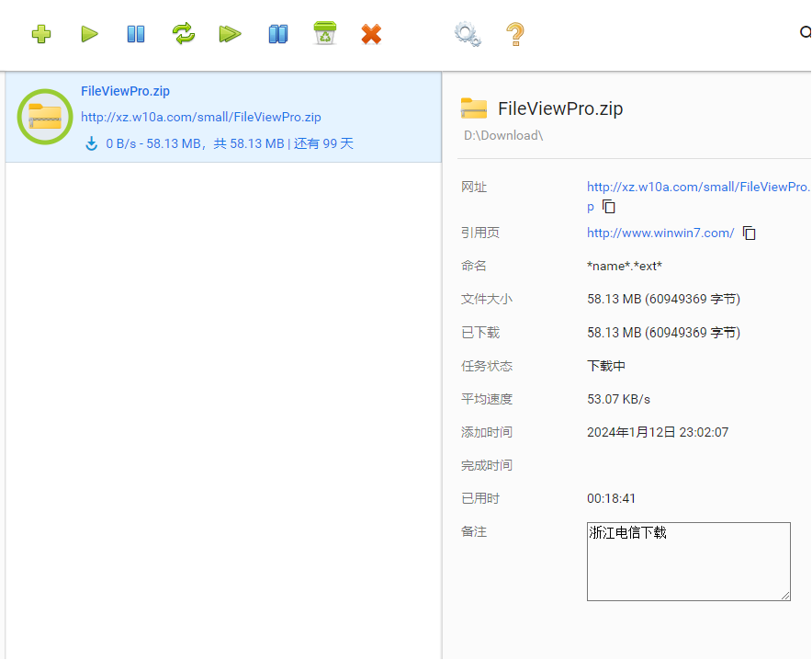Viewport: 812px width, 660px height.
Task: Click the 备注 label
Action: click(x=474, y=531)
